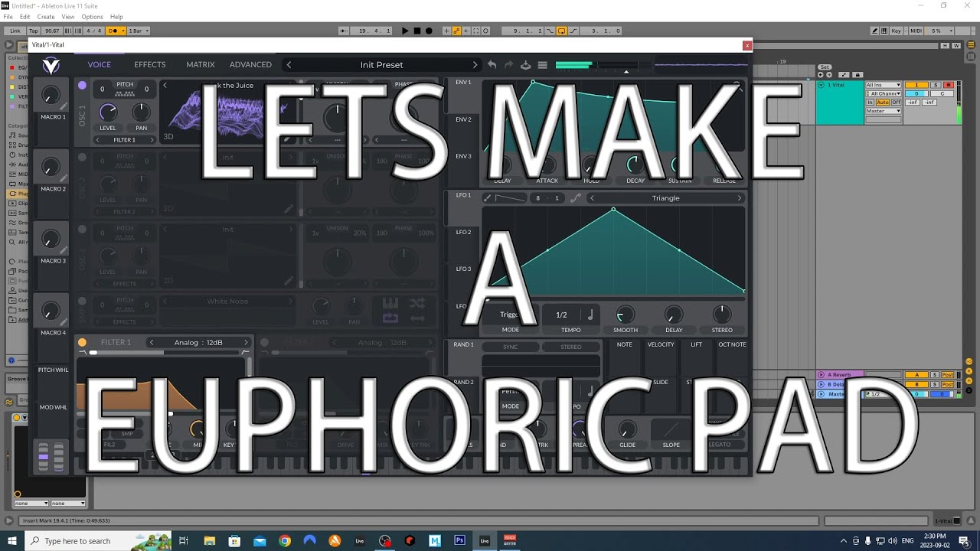Load next preset with right arrow
This screenshot has width=980, height=551.
coord(475,65)
